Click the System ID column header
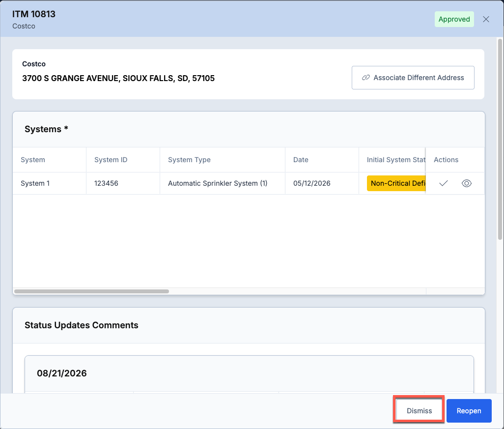This screenshot has height=429, width=504. click(123, 160)
